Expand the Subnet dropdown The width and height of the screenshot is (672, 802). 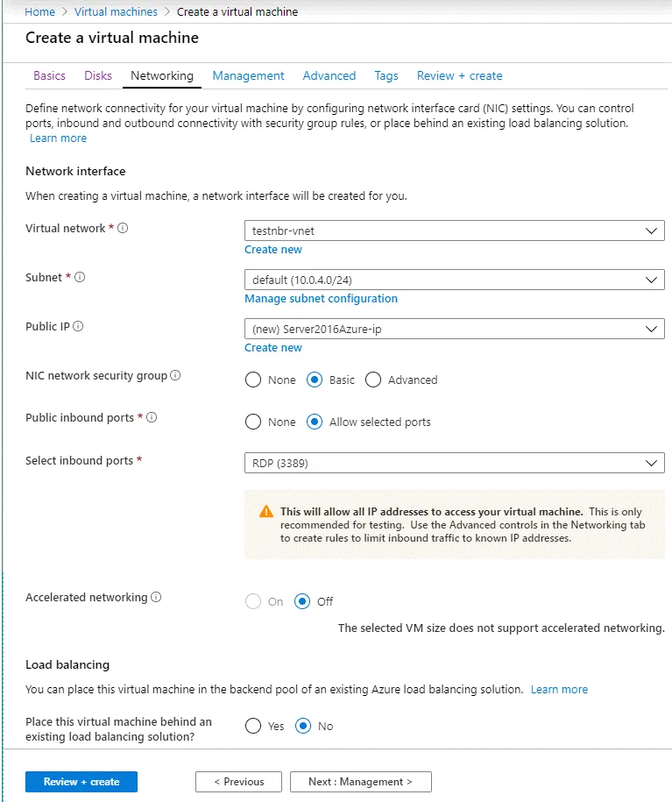coord(453,280)
